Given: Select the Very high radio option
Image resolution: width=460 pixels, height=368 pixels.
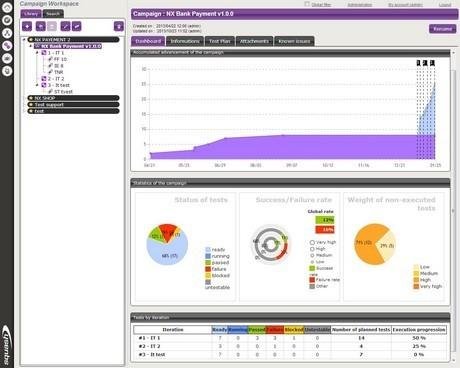Looking at the screenshot, I should [x=312, y=242].
